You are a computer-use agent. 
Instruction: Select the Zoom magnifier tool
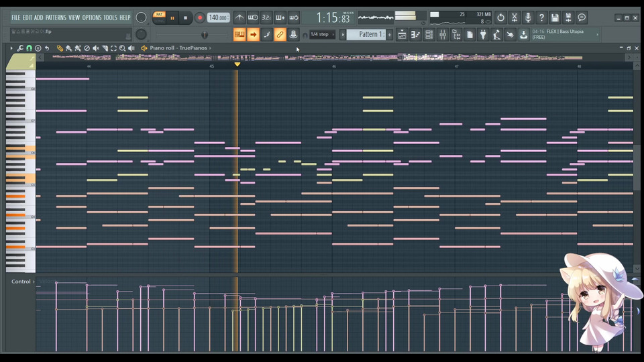122,48
